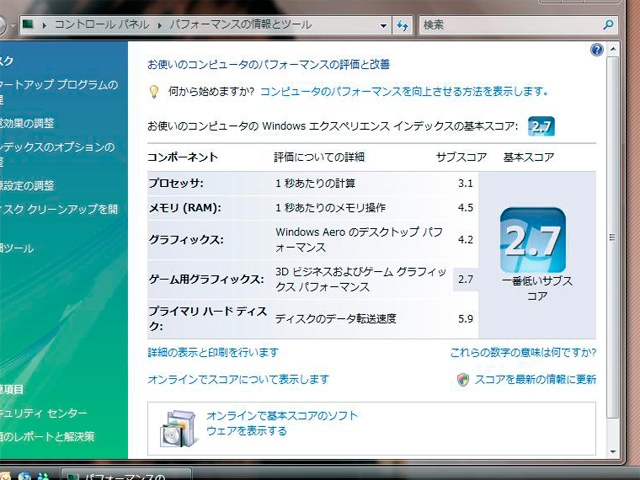Click the 詳細ツール sidebar task
The width and height of the screenshot is (640, 480).
coord(17,248)
